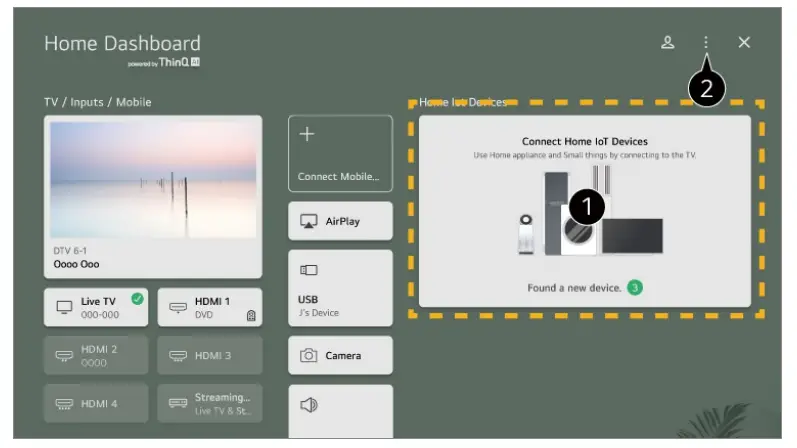Click the USB drive icon
This screenshot has width=797, height=448.
pos(309,270)
